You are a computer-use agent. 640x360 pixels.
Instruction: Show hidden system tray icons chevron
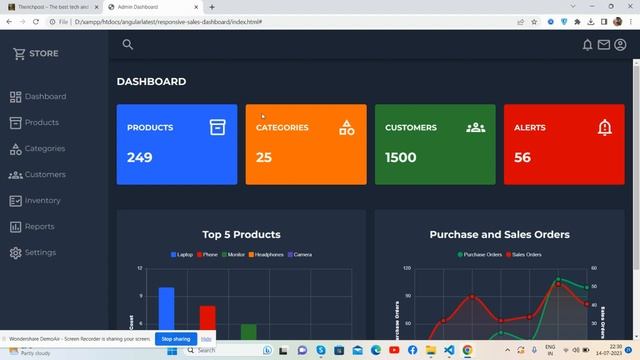click(x=507, y=350)
